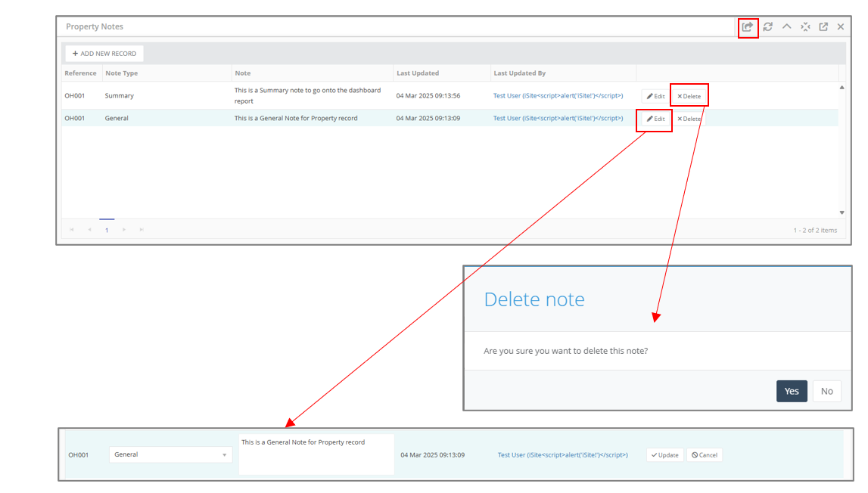The width and height of the screenshot is (868, 493).
Task: Select OH001 in the General grid row
Action: pyautogui.click(x=75, y=119)
